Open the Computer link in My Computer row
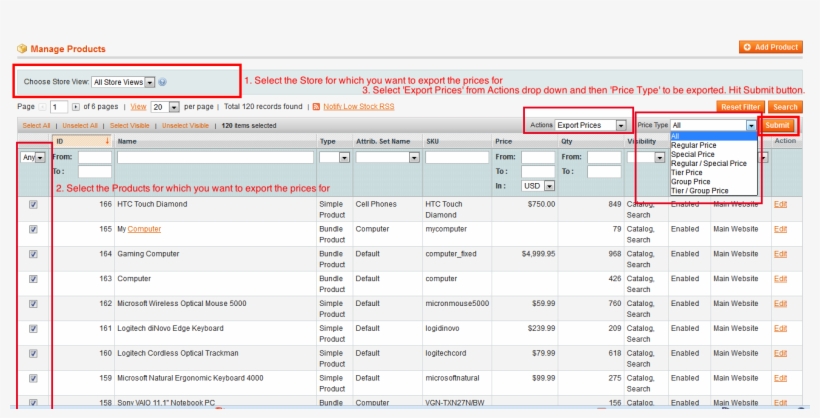 [x=144, y=229]
